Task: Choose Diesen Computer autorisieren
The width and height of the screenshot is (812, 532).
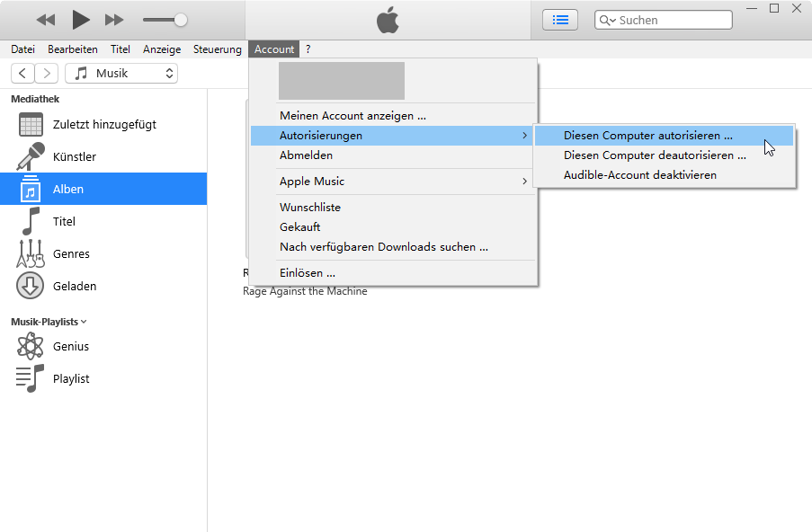Action: pyautogui.click(x=647, y=136)
